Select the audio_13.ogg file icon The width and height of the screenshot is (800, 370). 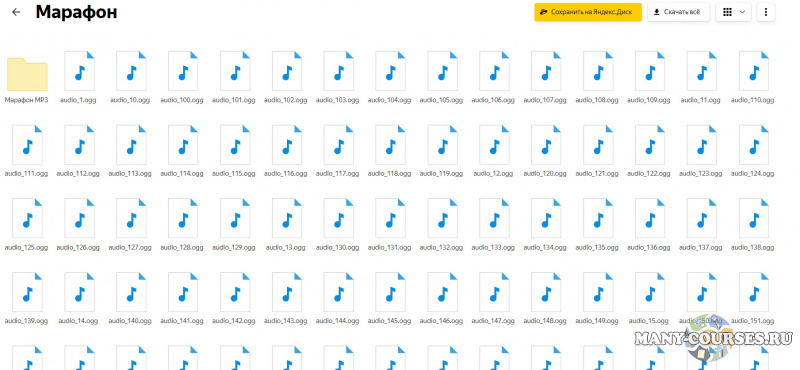[287, 219]
